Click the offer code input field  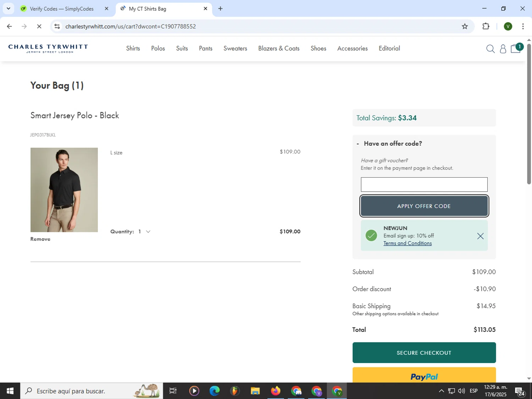pyautogui.click(x=424, y=184)
